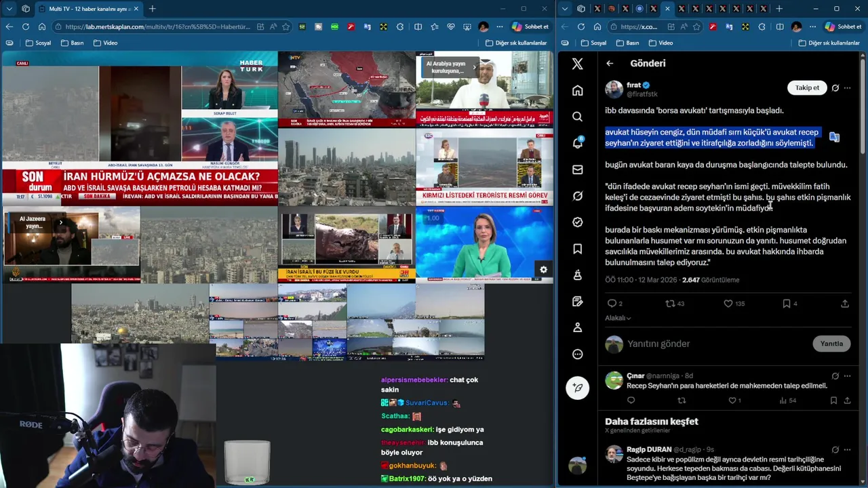Click Grok explain icon on fırat's post
This screenshot has width=868, height=488.
(x=835, y=87)
